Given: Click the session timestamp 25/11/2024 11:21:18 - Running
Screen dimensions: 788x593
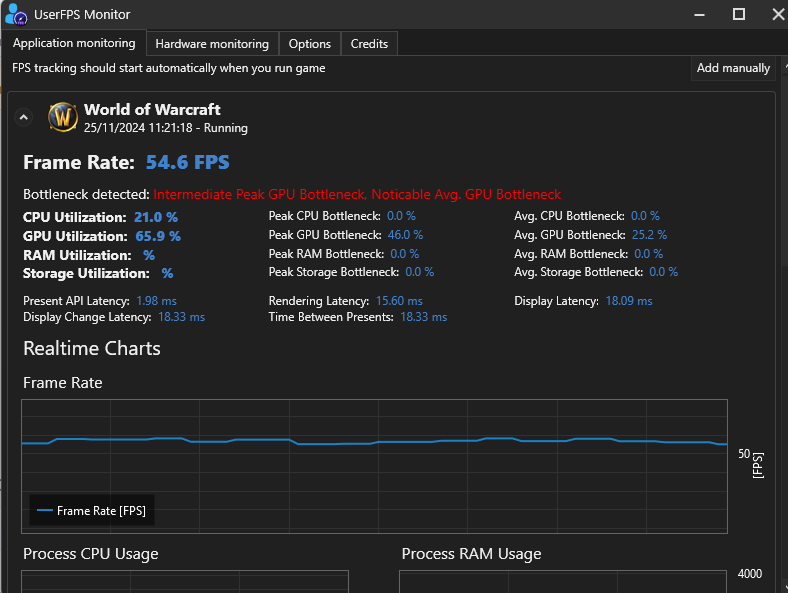Looking at the screenshot, I should [x=165, y=128].
